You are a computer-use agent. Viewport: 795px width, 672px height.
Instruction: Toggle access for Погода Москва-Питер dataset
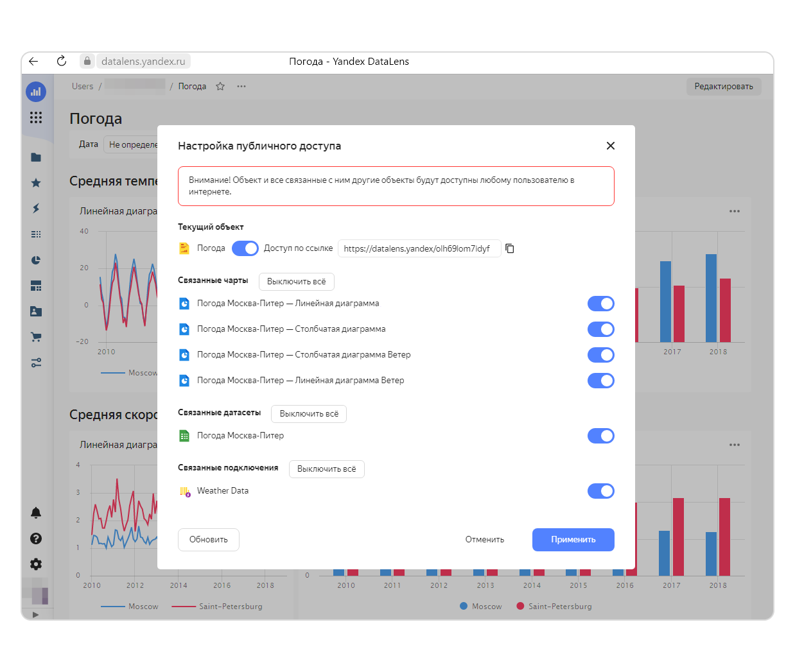601,436
